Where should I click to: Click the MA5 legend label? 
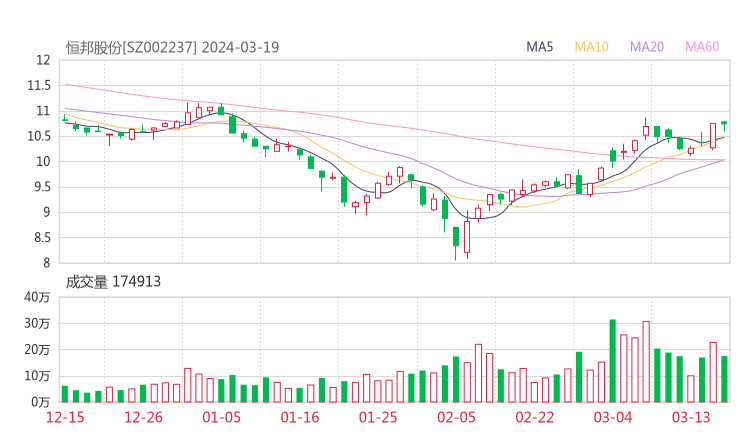pos(539,47)
